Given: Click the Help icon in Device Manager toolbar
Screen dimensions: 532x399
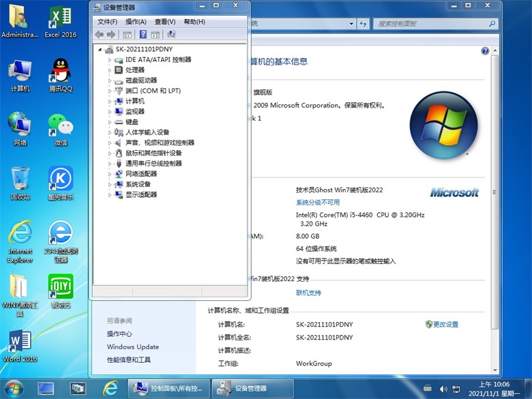Looking at the screenshot, I should (x=143, y=34).
